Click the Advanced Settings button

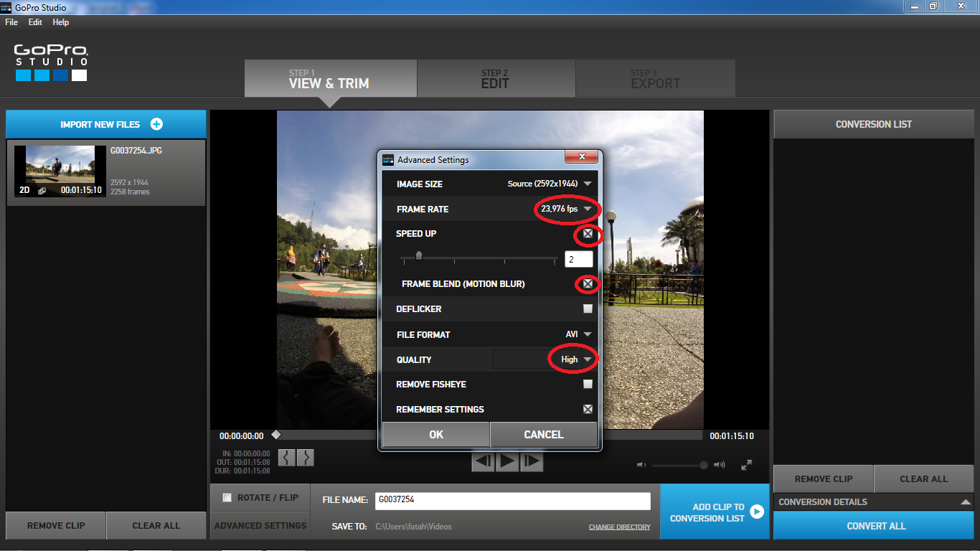[260, 526]
